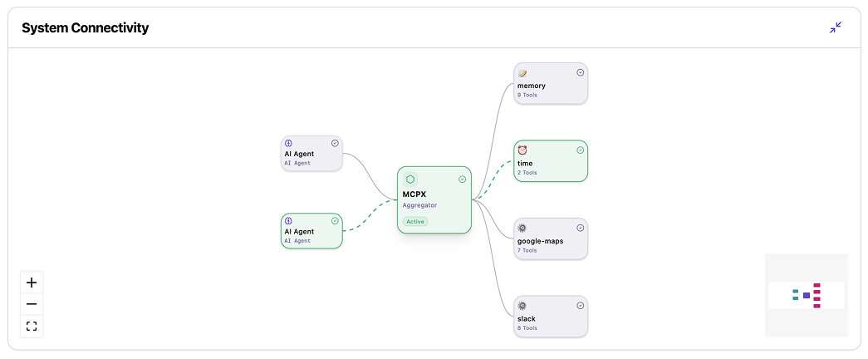Screen dimensions: 868x359
Task: Click the green AI Agent status checkmark
Action: click(335, 220)
